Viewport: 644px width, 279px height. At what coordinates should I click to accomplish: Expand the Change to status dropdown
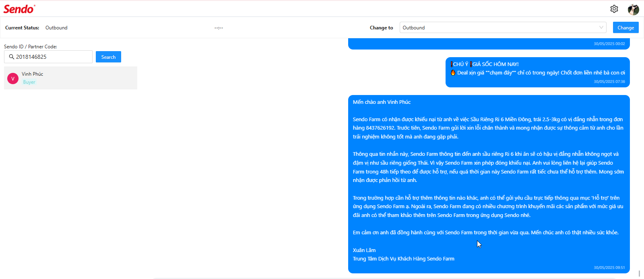click(503, 27)
